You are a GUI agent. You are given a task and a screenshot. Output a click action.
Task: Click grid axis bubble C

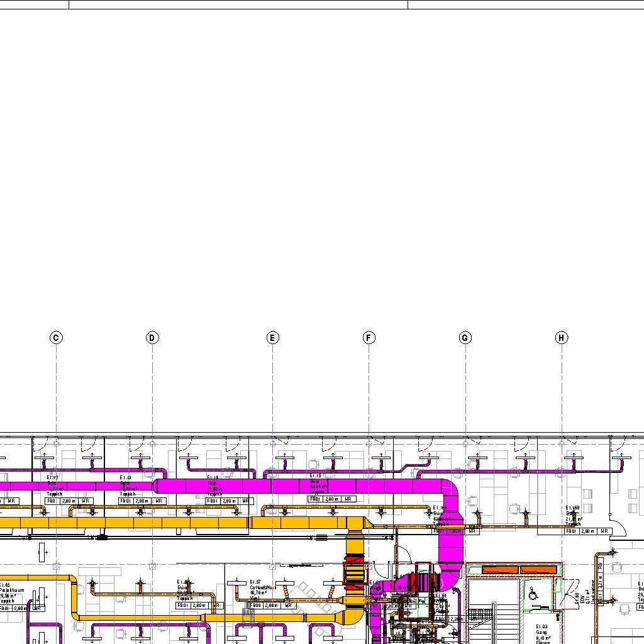(56, 338)
